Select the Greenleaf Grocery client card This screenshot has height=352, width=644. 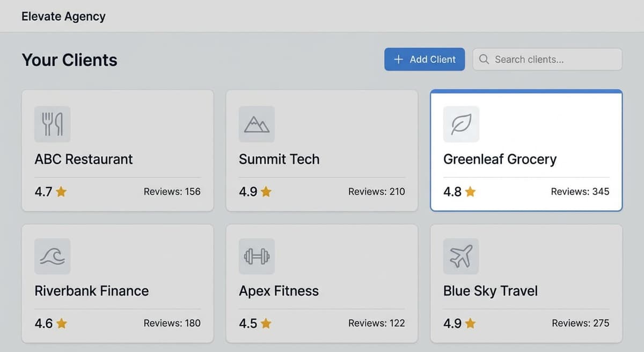pos(526,150)
